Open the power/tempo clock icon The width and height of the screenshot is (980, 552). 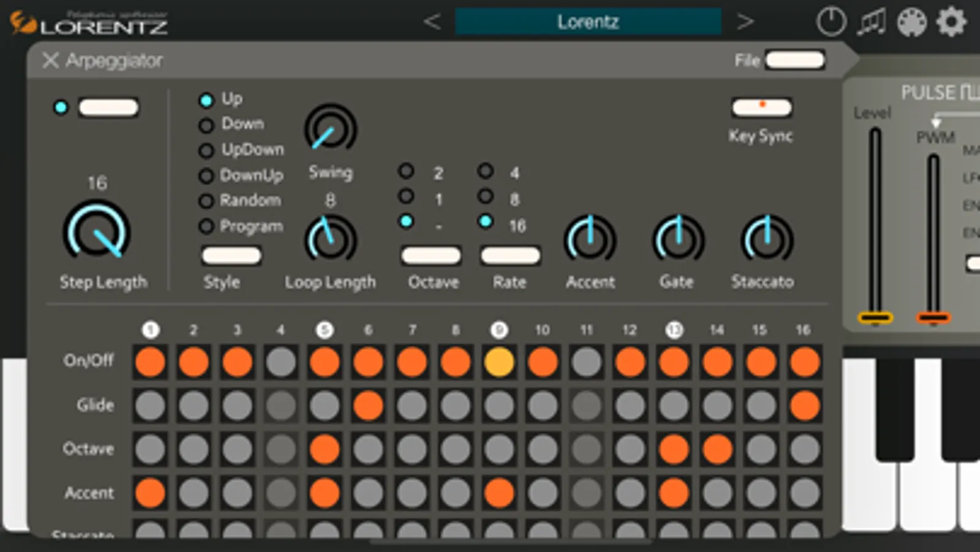(831, 22)
